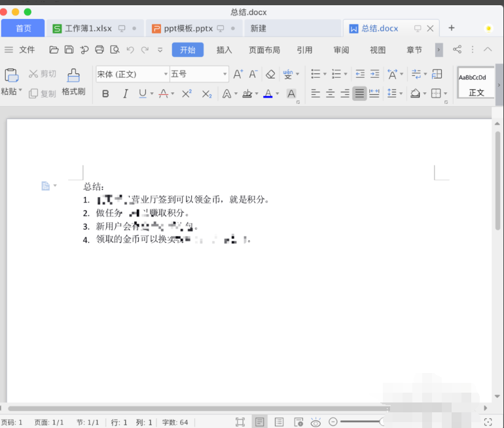This screenshot has height=428, width=504.
Task: Click the 首页 home button
Action: click(23, 28)
